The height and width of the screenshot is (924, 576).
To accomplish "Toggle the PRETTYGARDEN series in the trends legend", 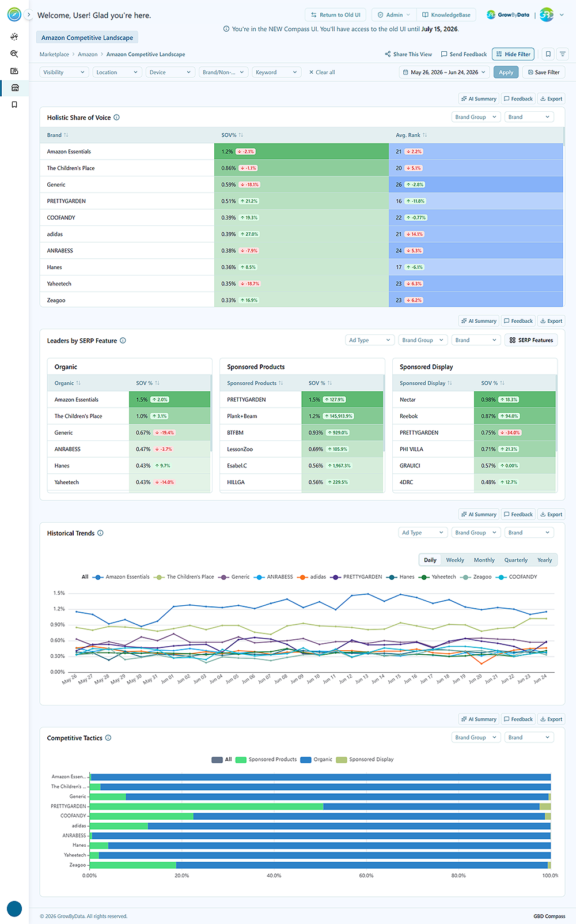I will point(356,577).
